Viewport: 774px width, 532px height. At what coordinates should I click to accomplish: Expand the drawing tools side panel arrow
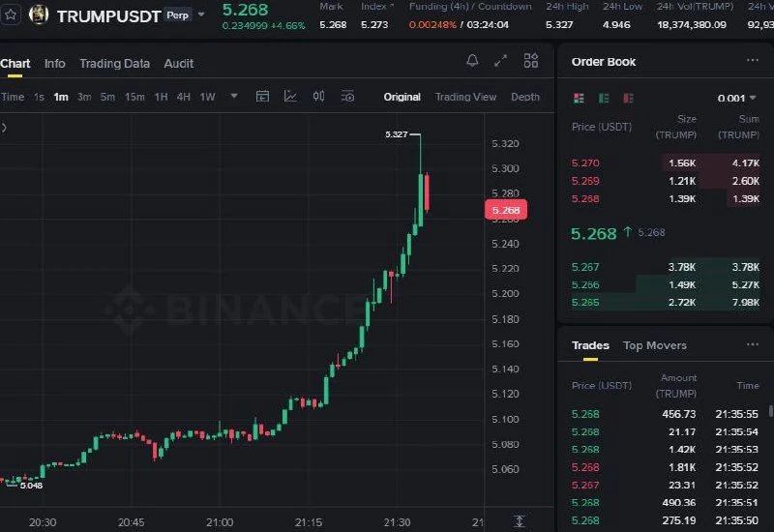coord(4,128)
